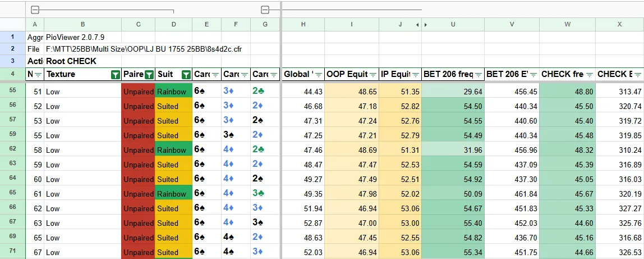Click filter icon in the Global column header
644x259 pixels.
[319, 75]
